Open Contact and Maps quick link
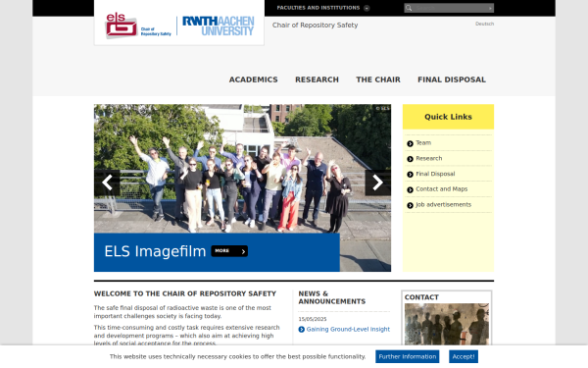This screenshot has height=368, width=588. coord(441,188)
